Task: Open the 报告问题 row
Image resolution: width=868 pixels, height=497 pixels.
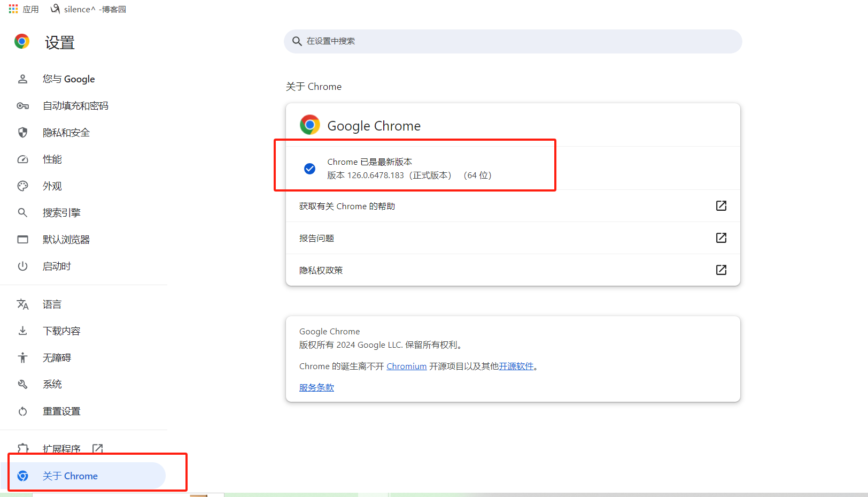Action: pyautogui.click(x=513, y=238)
